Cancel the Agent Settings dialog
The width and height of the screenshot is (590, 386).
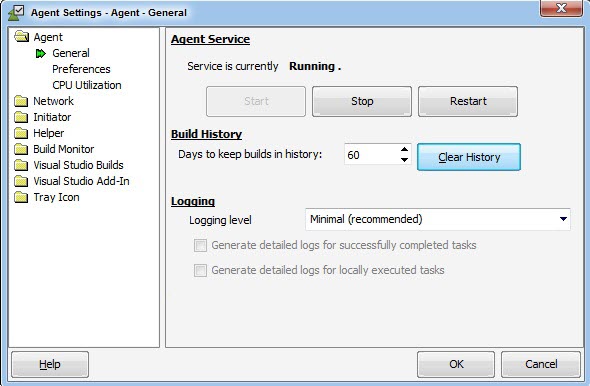pos(541,364)
